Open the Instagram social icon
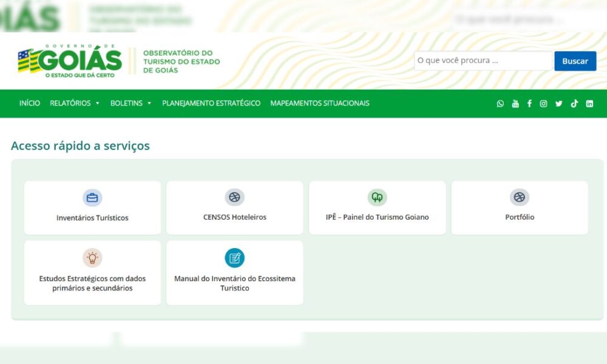 (544, 104)
